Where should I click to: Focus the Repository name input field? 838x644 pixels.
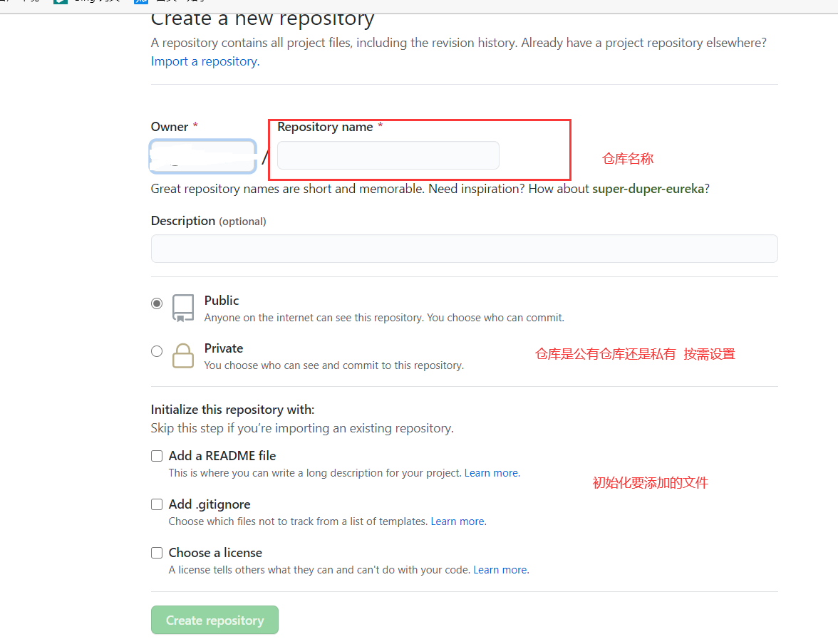click(388, 155)
